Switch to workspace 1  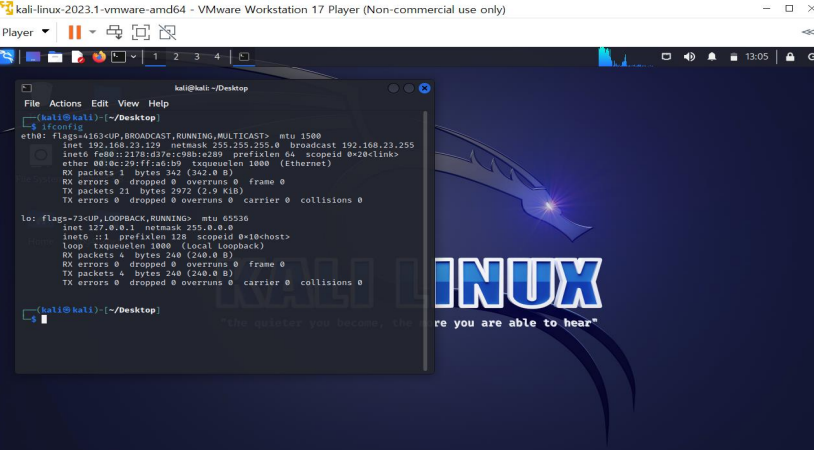(155, 57)
